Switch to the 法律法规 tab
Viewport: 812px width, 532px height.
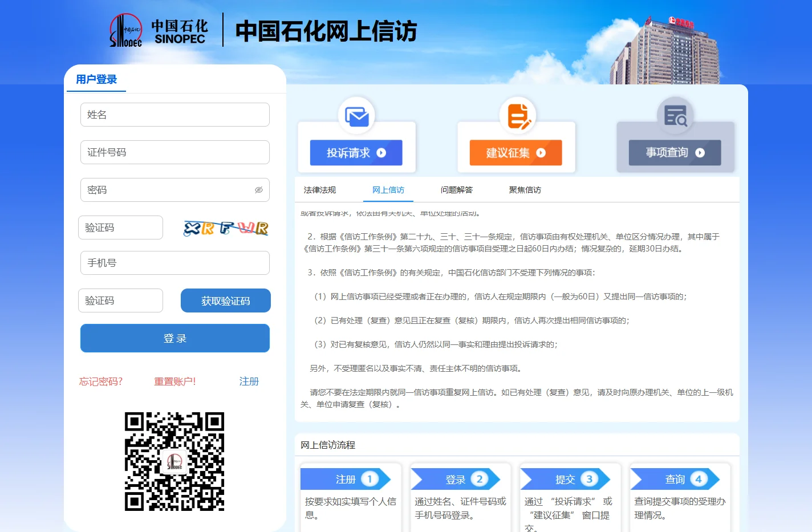pyautogui.click(x=320, y=190)
